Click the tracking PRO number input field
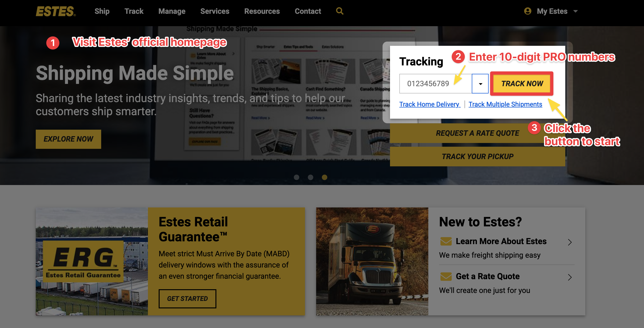Viewport: 644px width, 328px height. click(x=436, y=83)
